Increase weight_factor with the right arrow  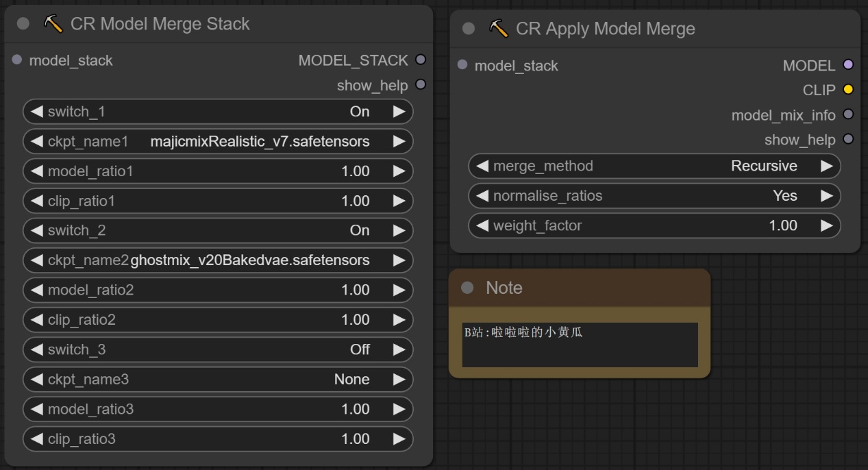point(826,225)
